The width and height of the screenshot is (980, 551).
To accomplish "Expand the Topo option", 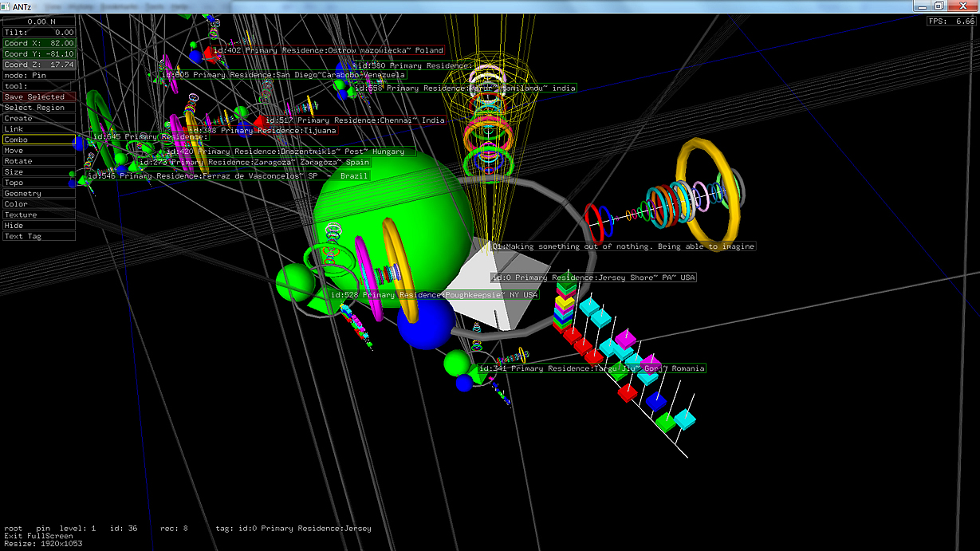I will 38,183.
